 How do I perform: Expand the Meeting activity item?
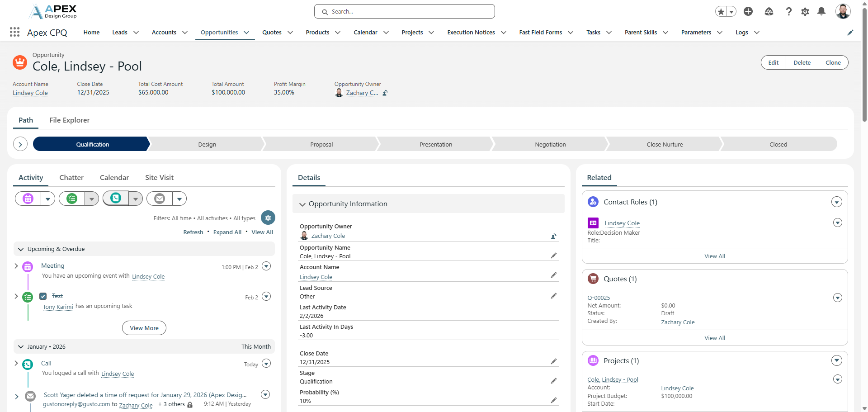coord(16,266)
